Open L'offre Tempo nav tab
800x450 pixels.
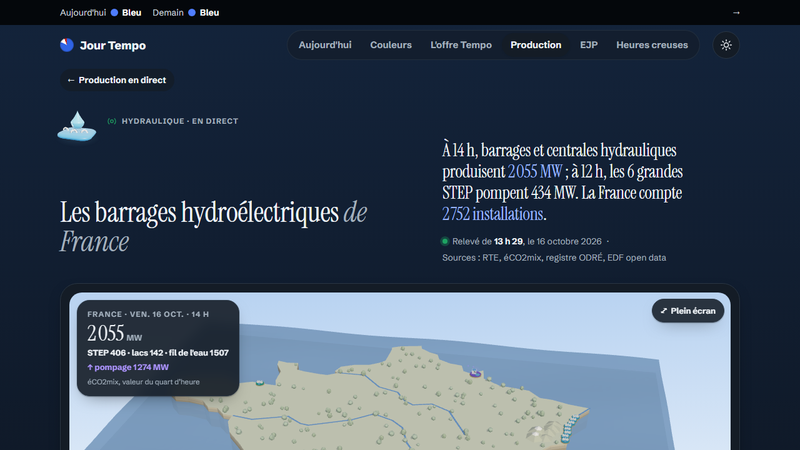point(461,45)
